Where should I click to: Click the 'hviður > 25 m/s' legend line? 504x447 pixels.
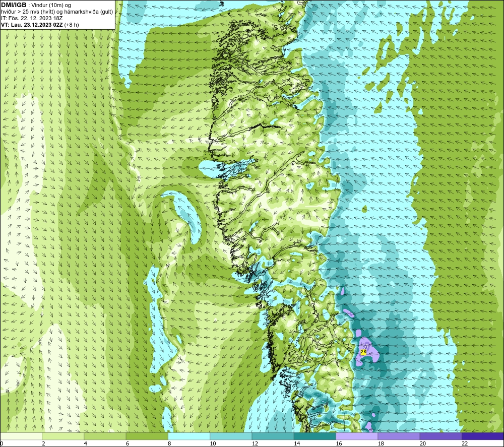57,12
